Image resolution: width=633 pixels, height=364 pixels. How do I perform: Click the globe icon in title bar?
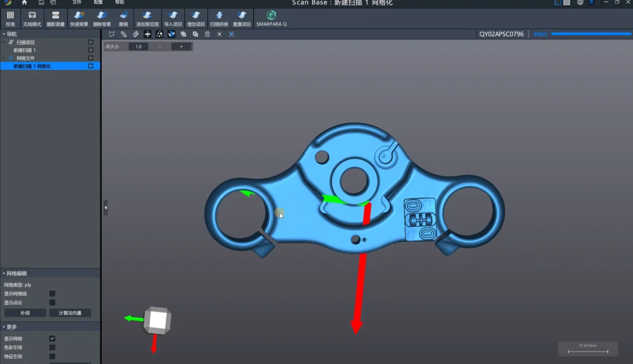coord(580,2)
